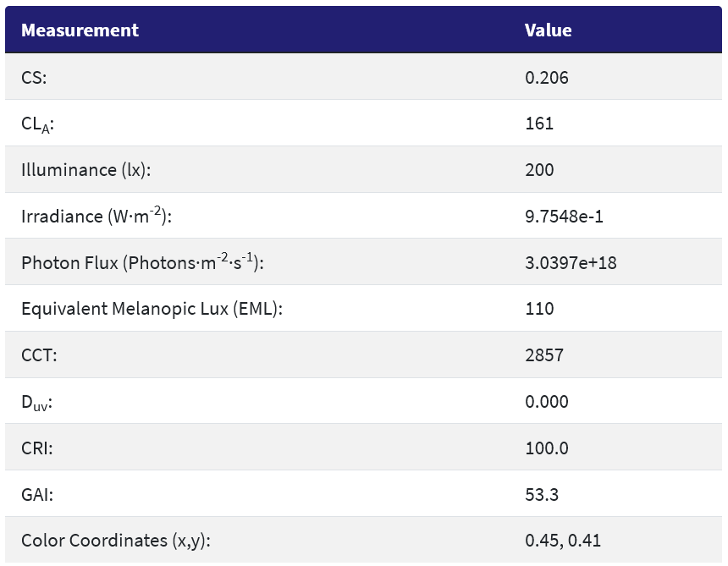Click the CCT value 2857

[543, 355]
